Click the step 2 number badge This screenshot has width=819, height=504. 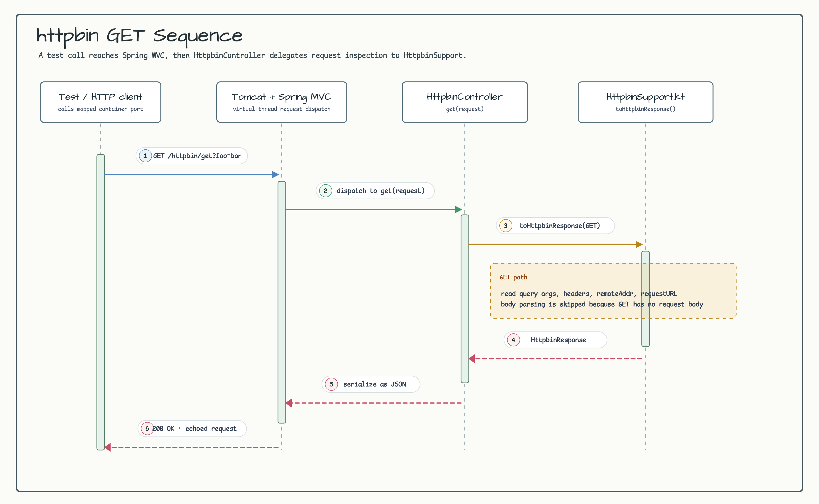[x=325, y=191]
